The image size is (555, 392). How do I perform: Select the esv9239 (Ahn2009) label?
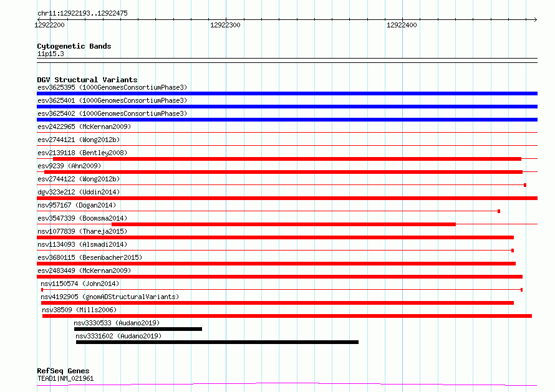69,166
